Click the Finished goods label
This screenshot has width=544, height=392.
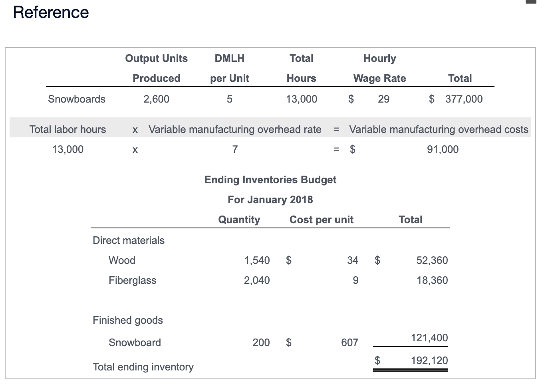pos(127,320)
